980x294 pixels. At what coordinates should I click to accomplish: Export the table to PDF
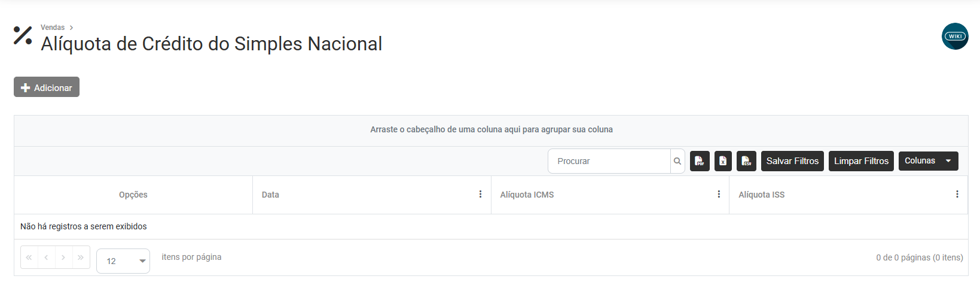tap(700, 161)
